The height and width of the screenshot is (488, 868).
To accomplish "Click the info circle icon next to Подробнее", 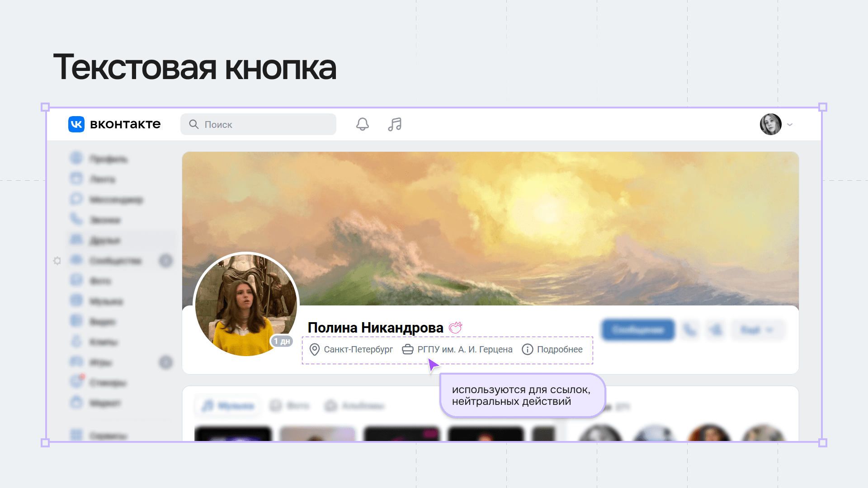I will coord(527,349).
